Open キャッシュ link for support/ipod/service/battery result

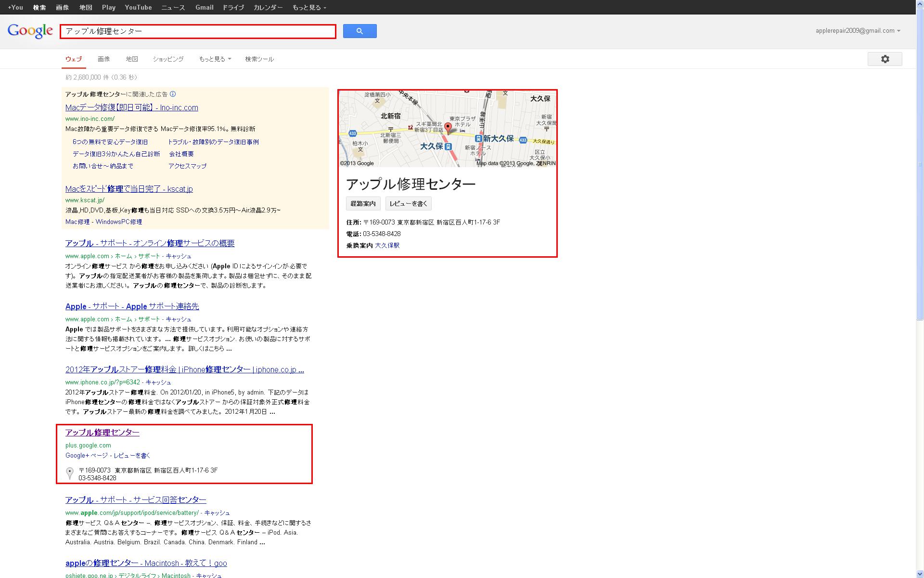[217, 512]
